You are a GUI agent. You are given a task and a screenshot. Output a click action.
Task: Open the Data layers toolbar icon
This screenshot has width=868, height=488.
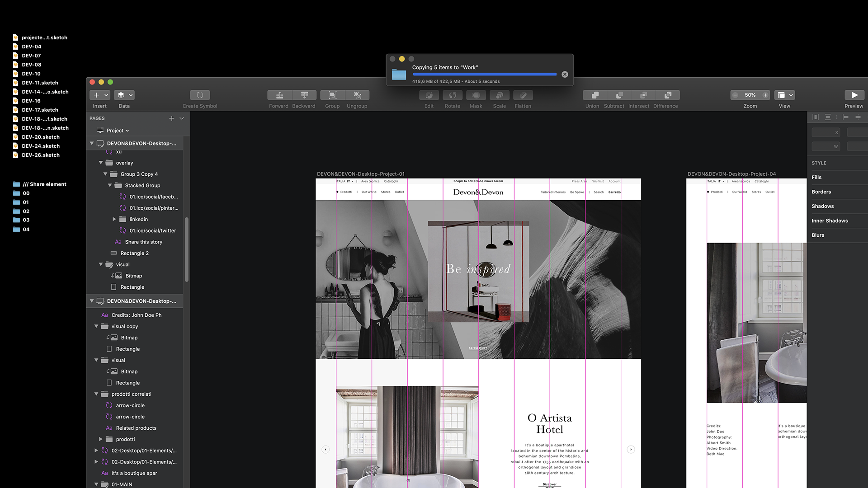tap(121, 95)
